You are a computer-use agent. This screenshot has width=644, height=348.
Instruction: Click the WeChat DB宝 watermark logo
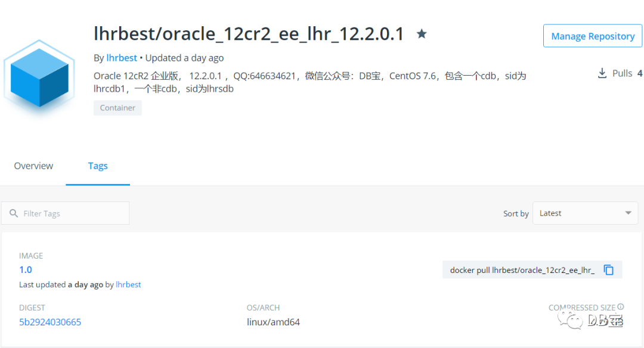[590, 320]
